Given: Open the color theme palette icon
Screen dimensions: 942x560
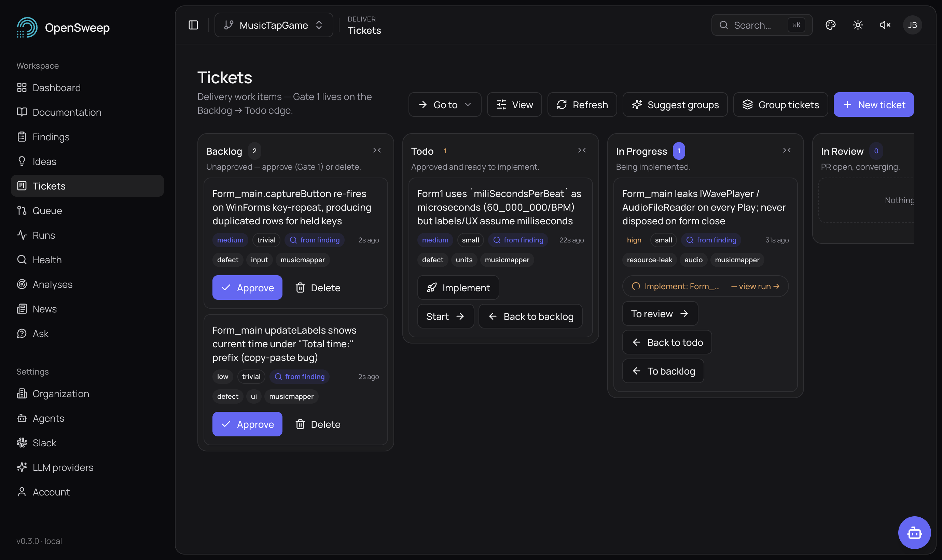Looking at the screenshot, I should pos(830,25).
